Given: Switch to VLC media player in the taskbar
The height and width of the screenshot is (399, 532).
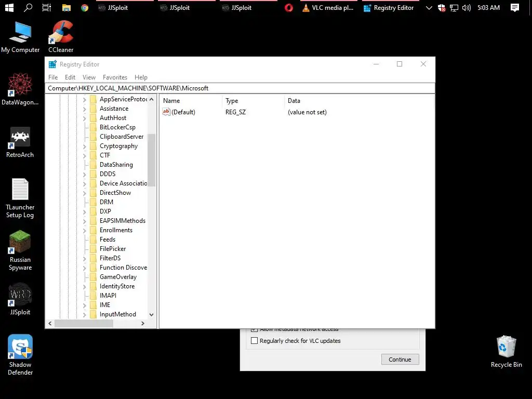Looking at the screenshot, I should pos(328,8).
